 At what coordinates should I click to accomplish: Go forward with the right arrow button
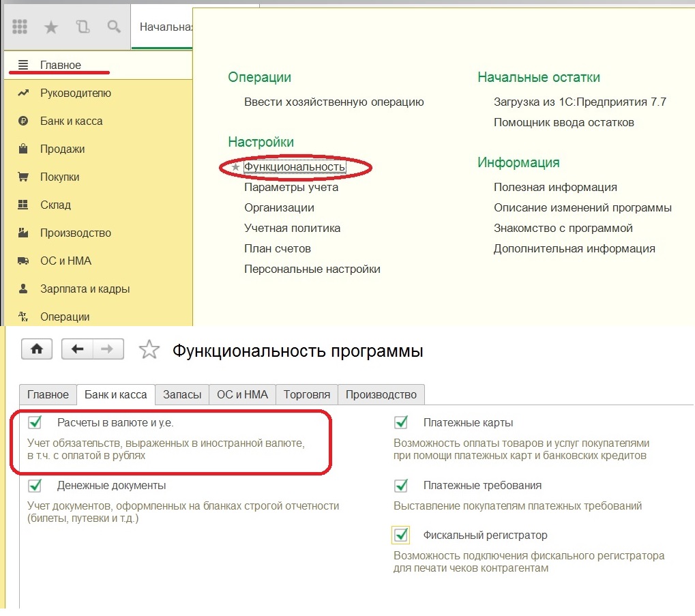[x=108, y=349]
